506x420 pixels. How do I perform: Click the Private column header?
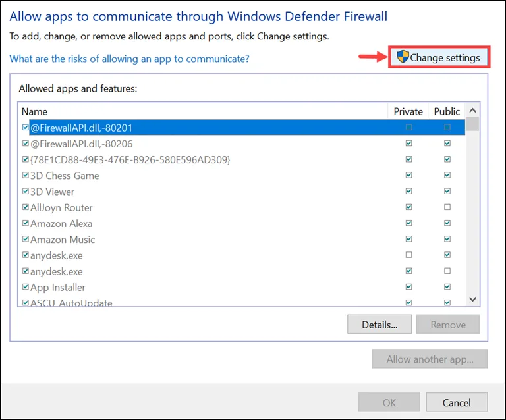(408, 111)
